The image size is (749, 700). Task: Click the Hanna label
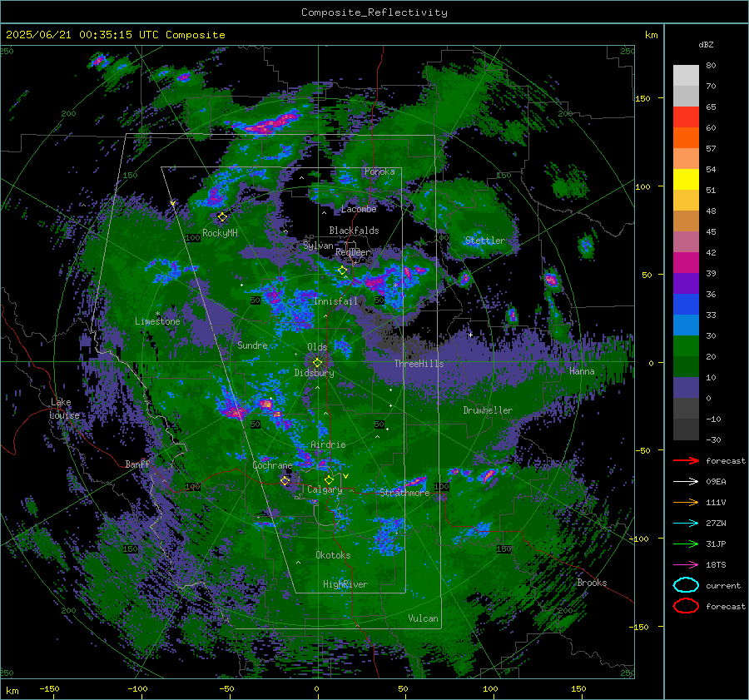(582, 371)
